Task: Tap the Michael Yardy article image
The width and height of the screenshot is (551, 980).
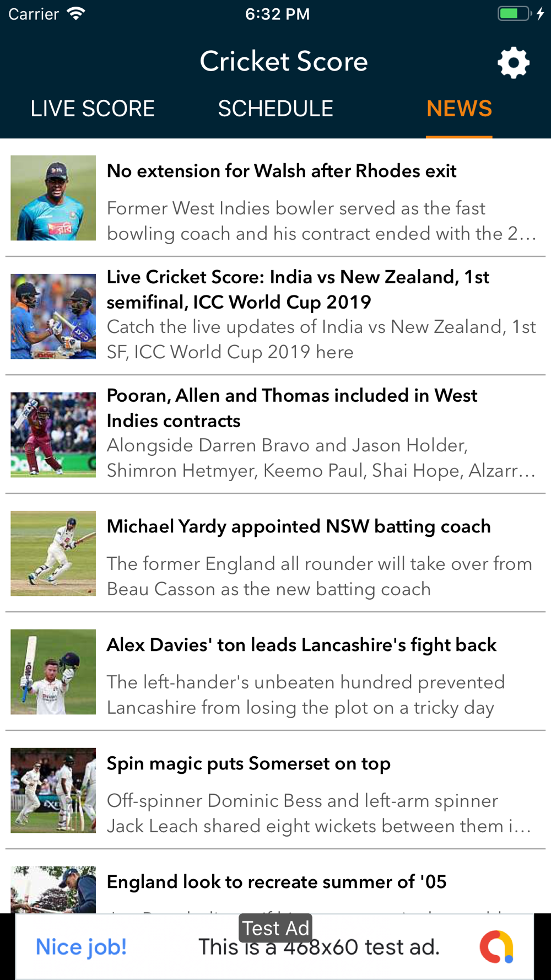Action: [53, 553]
